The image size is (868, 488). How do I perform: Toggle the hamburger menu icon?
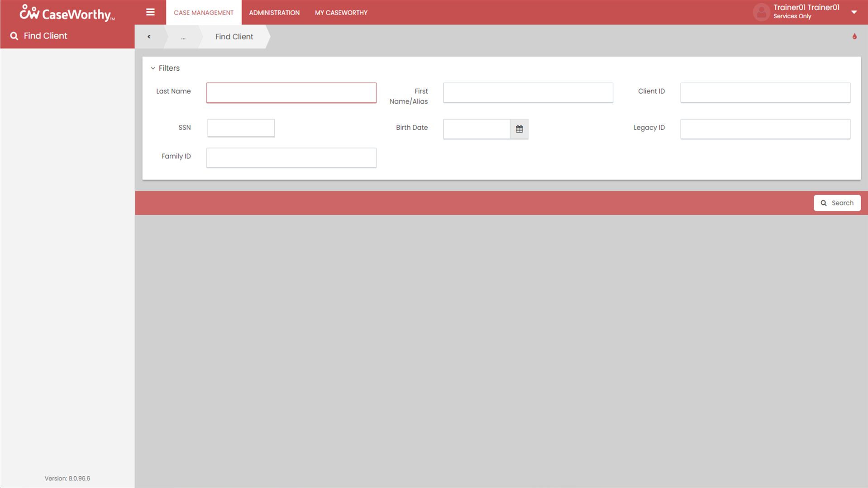(150, 12)
